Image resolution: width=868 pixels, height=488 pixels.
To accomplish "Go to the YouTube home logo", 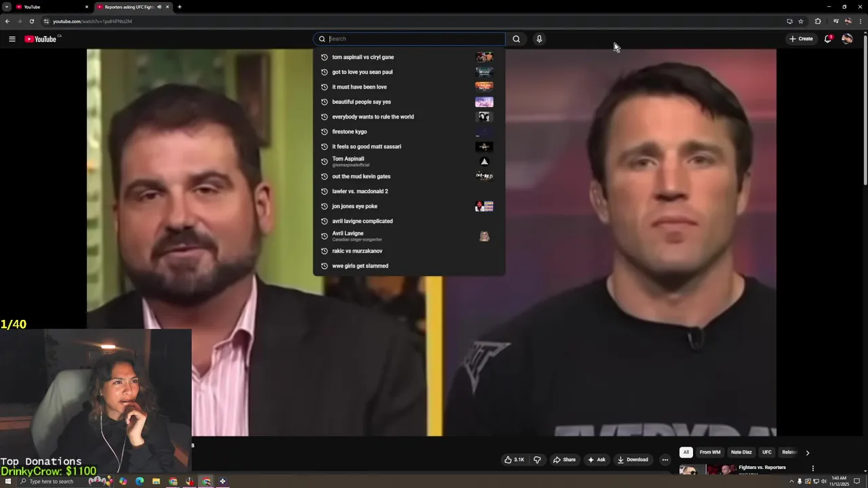I will click(41, 39).
